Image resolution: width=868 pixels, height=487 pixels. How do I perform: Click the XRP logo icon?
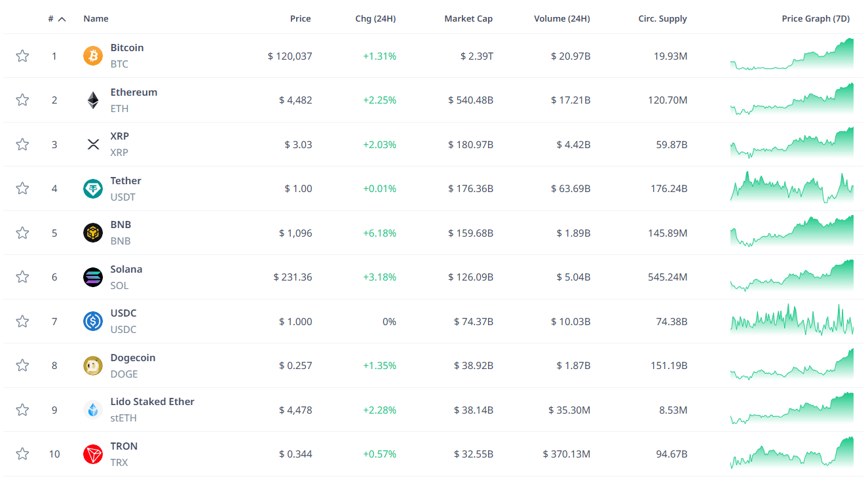click(x=93, y=144)
